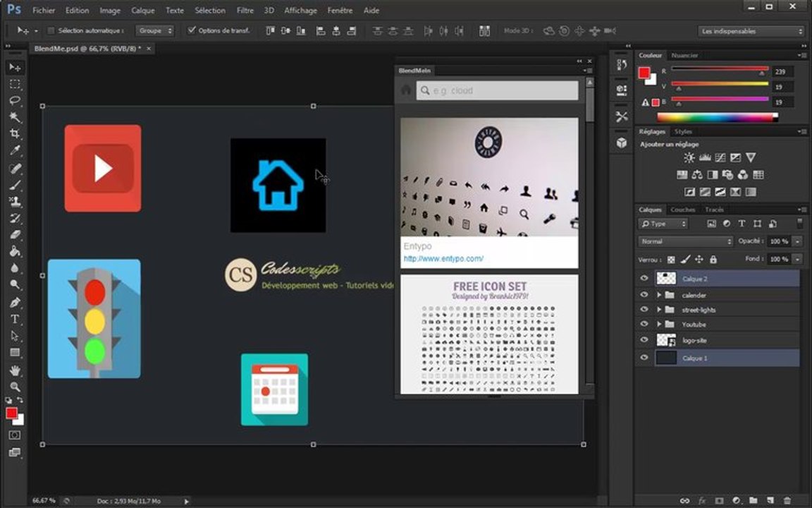Hide the calender group layer

[644, 295]
